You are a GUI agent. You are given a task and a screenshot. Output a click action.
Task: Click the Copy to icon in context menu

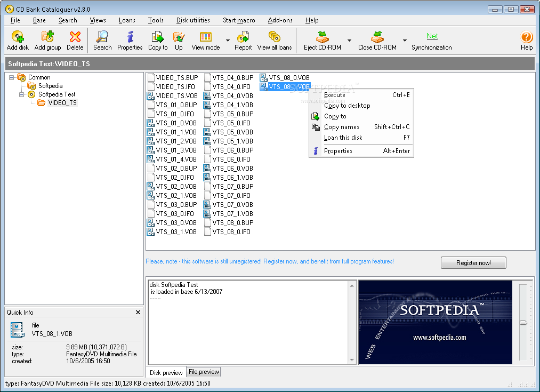315,116
